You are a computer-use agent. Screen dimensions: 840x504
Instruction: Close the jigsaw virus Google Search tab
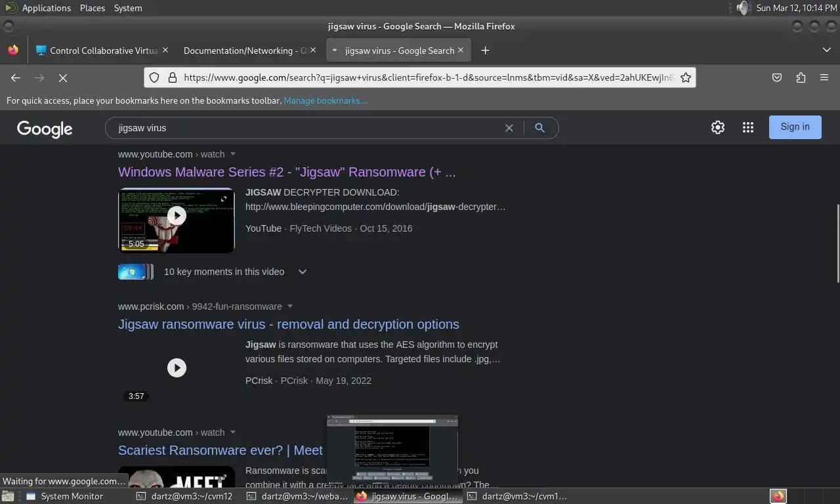(461, 50)
